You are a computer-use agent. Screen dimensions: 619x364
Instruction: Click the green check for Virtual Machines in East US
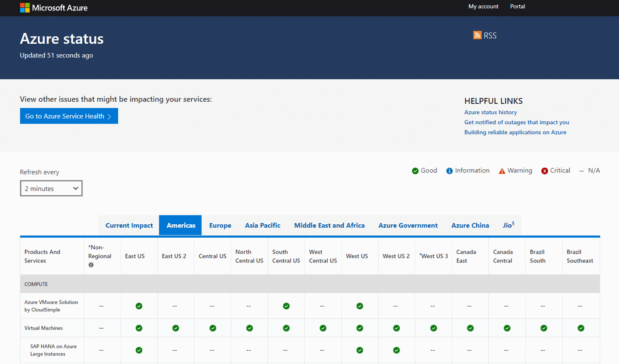pos(139,328)
